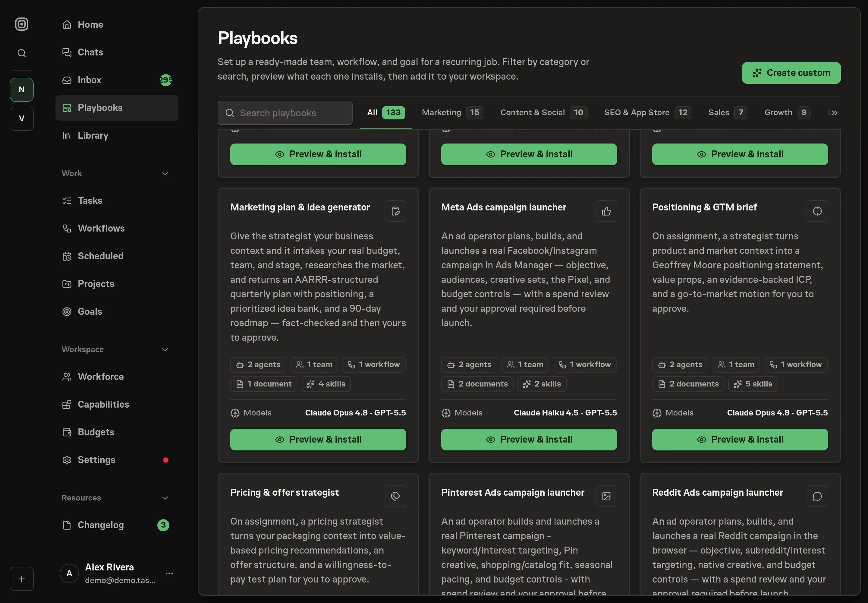868x603 pixels.
Task: Click the top-middle card's Preview & install
Action: click(x=529, y=154)
